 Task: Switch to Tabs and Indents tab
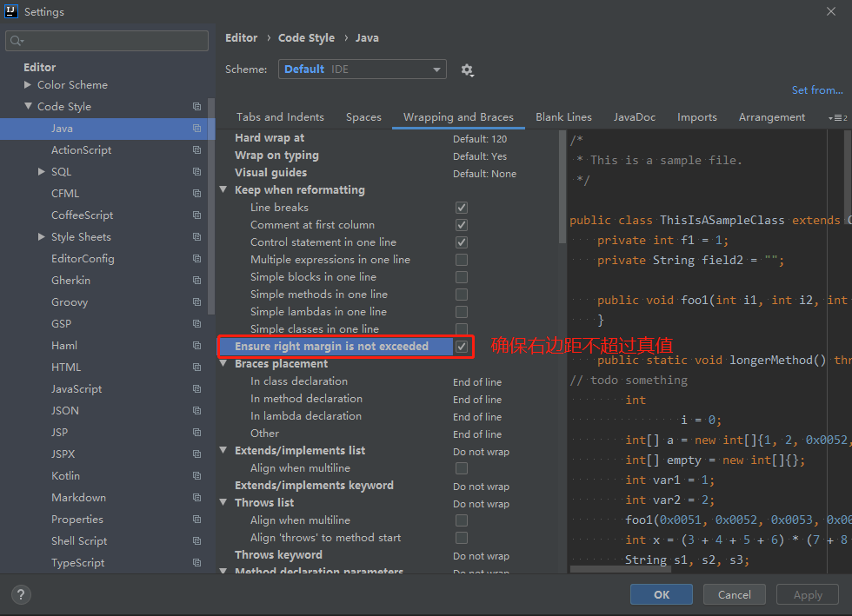pyautogui.click(x=280, y=117)
